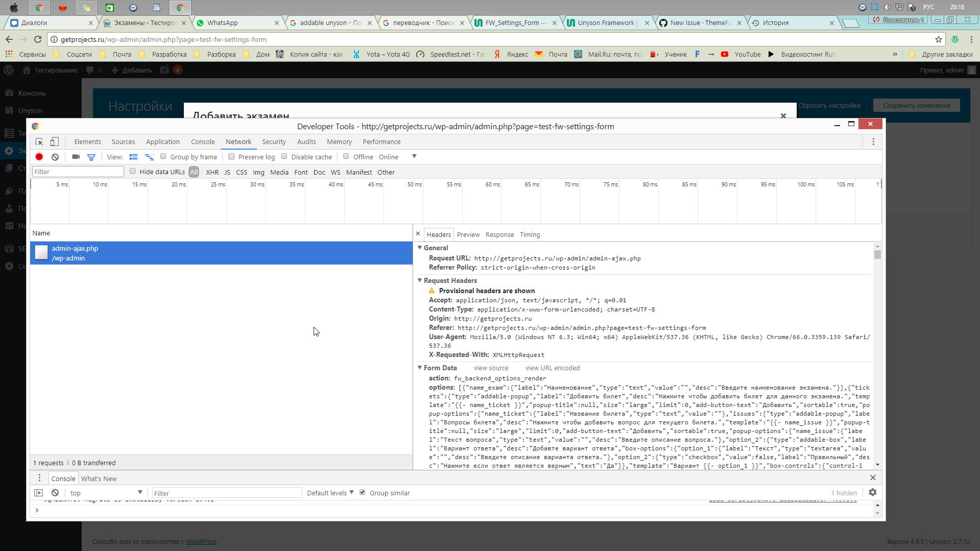Click Сбросить настройки button
980x551 pixels.
pos(829,105)
